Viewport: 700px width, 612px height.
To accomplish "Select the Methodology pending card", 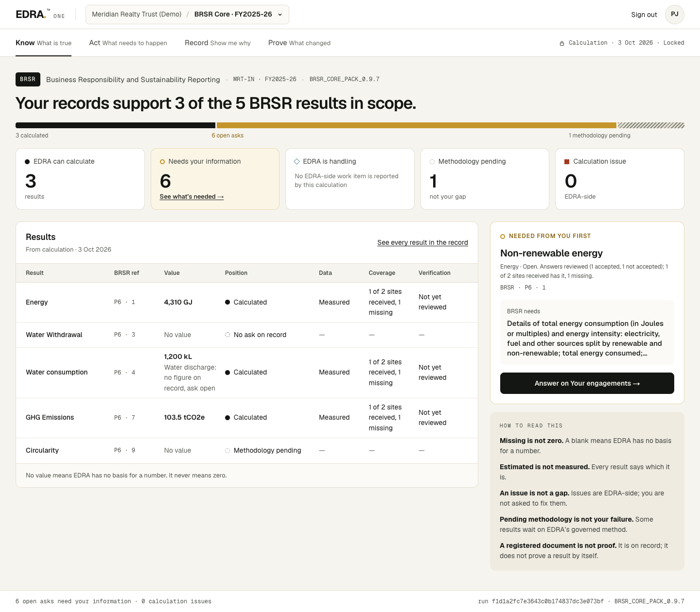I will pos(485,179).
